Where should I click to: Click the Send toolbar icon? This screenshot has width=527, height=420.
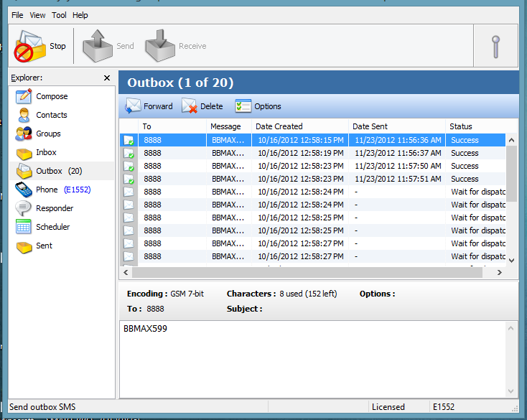[98, 47]
